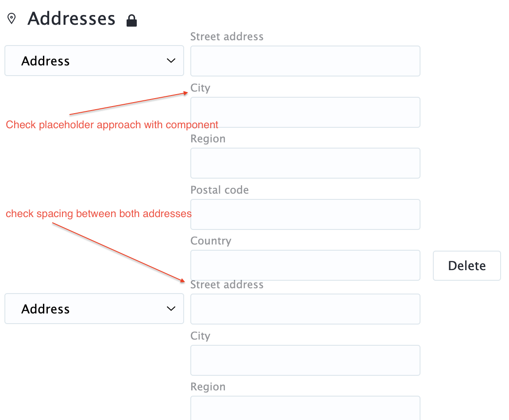Focus the Region input of the first address

(305, 163)
